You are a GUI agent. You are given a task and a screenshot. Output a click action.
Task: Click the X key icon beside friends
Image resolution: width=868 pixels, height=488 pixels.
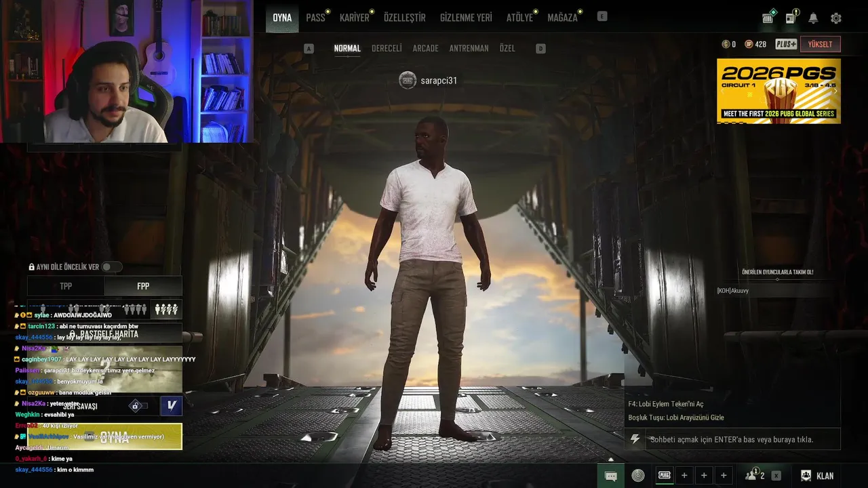[776, 476]
